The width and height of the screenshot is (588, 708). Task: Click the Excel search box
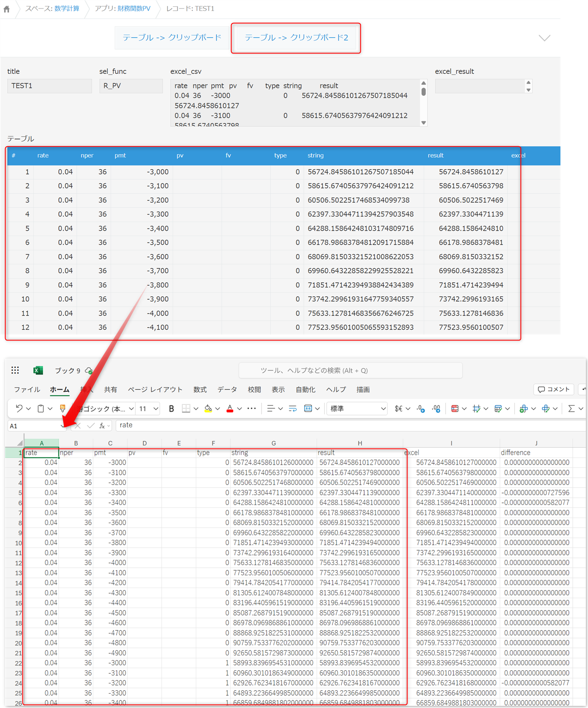[351, 371]
